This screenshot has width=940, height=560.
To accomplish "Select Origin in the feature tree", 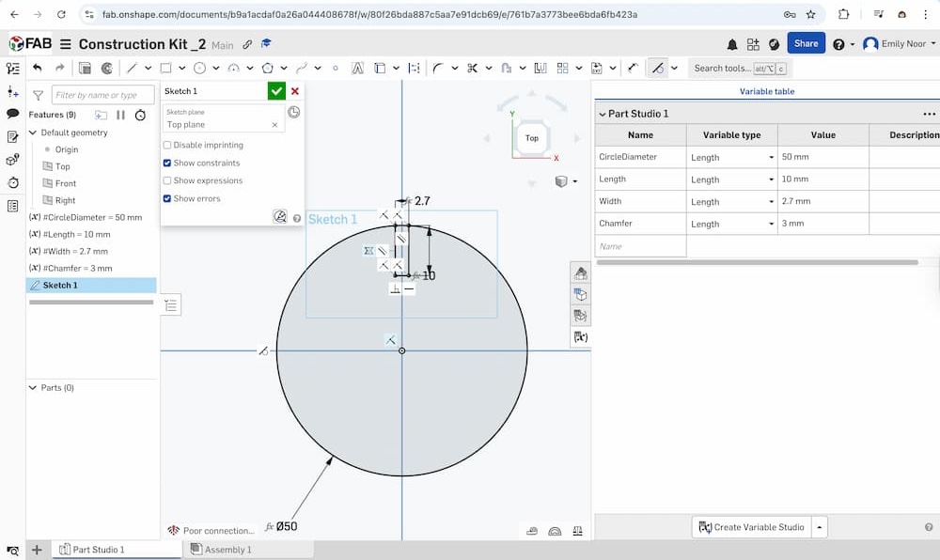I will [67, 149].
